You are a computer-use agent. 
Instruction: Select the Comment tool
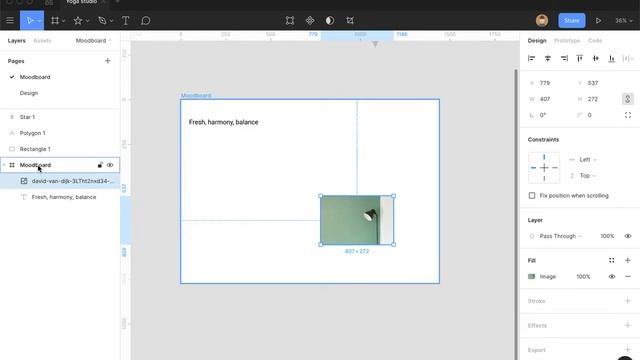[146, 20]
